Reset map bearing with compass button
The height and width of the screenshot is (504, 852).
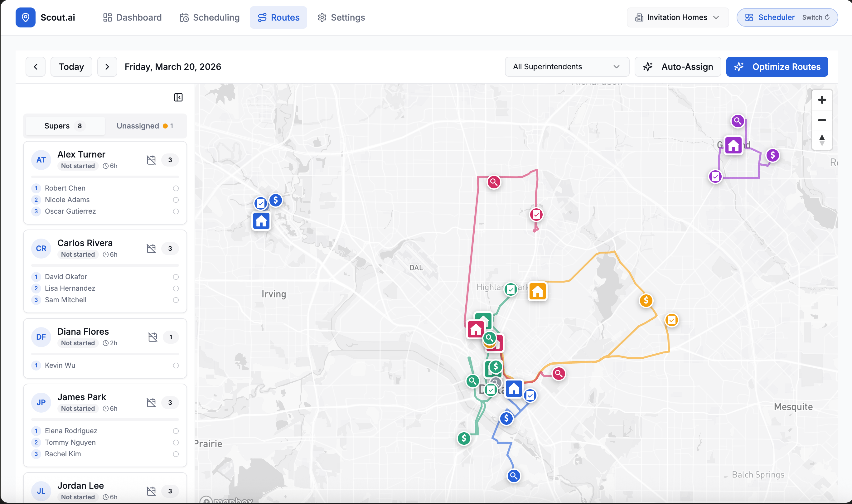(822, 140)
